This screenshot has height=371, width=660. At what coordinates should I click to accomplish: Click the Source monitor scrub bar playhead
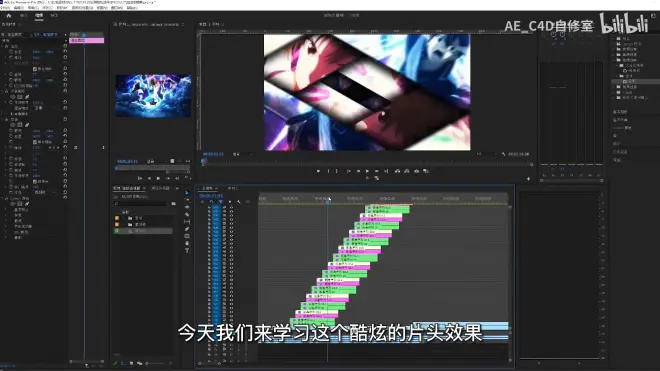117,168
